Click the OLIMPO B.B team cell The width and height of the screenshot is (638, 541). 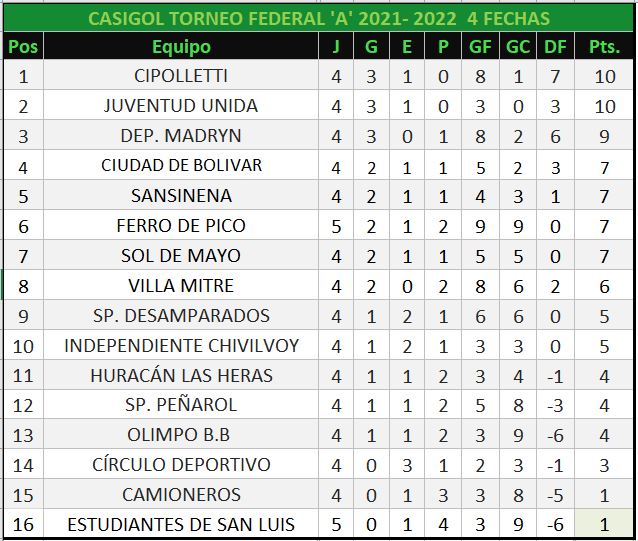pos(181,436)
